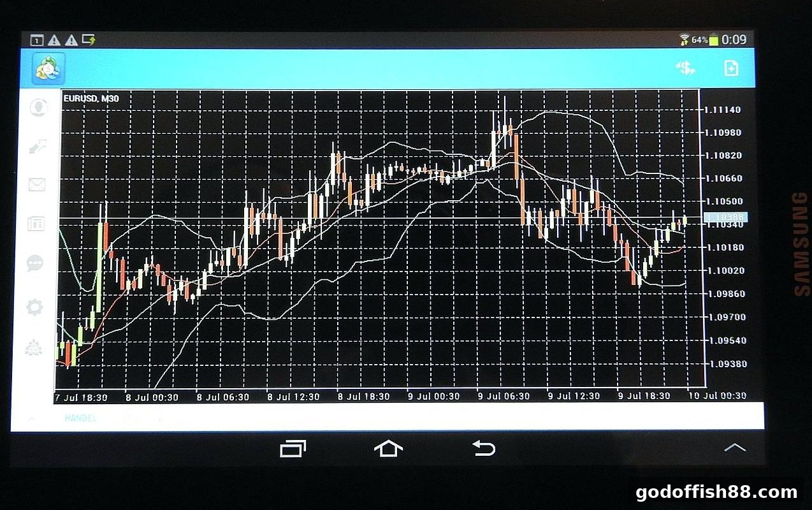Open the trade arrows icon in sidebar
Viewport: 812px width, 510px height.
pos(37,146)
